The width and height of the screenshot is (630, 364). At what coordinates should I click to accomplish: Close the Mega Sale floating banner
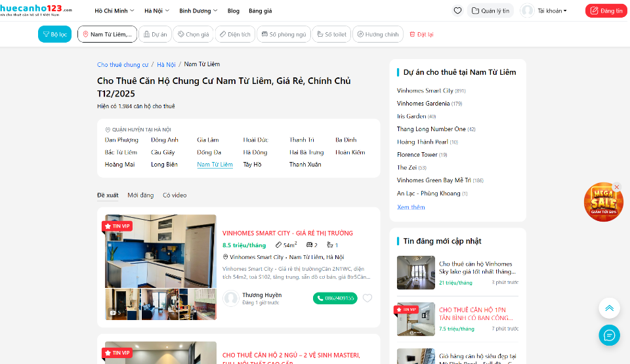coord(616,187)
